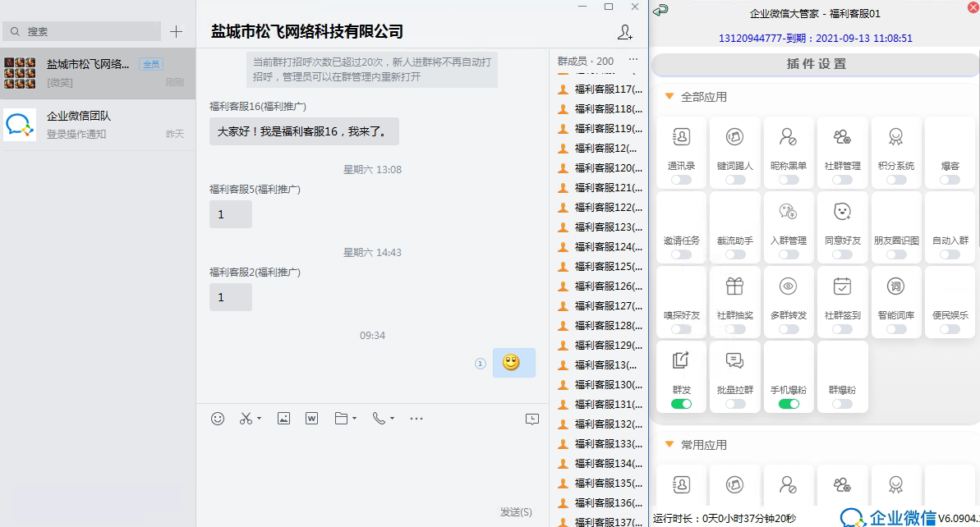Enable the 群爆粉 switch
Image resolution: width=980 pixels, height=527 pixels.
[x=842, y=404]
